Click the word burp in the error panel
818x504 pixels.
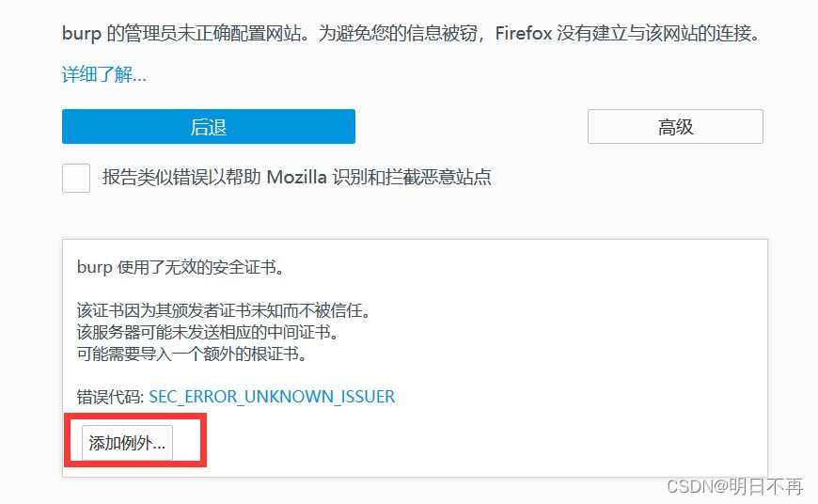94,267
